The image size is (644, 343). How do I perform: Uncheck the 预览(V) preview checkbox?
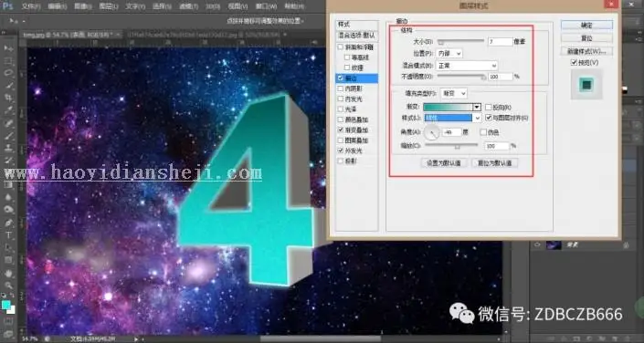(x=575, y=63)
